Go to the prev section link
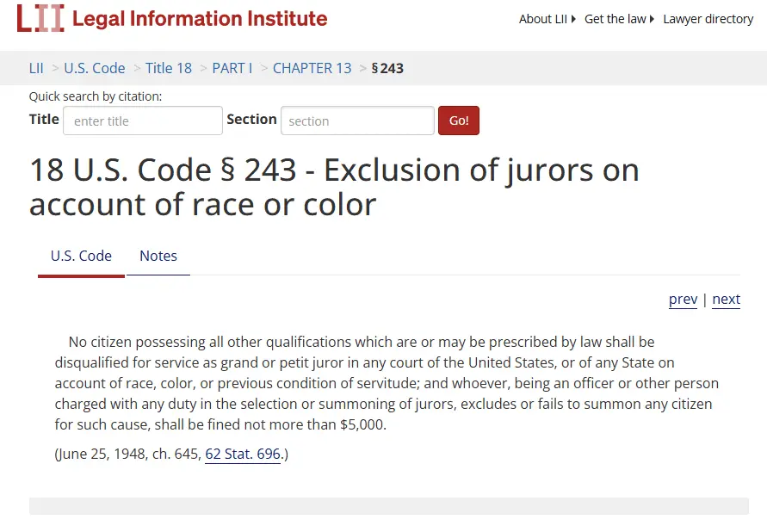 click(683, 300)
